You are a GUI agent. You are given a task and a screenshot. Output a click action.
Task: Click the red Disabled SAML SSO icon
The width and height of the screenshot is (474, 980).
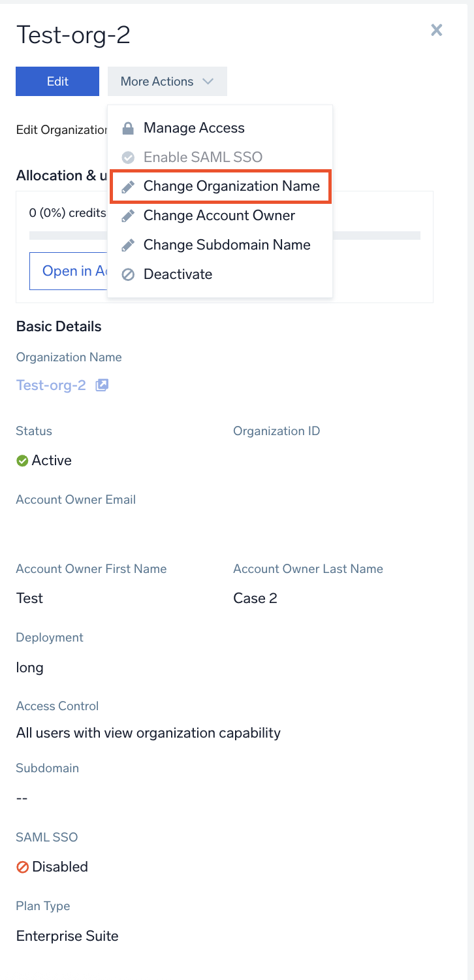pos(23,868)
